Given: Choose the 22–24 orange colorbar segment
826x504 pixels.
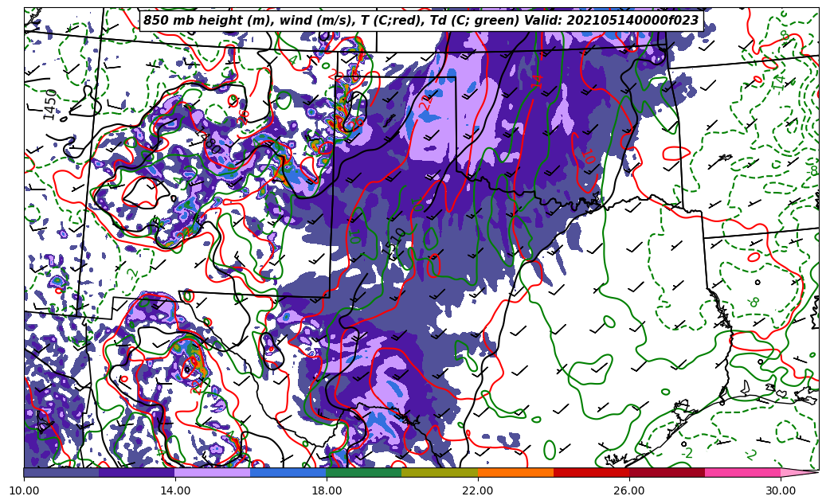Looking at the screenshot, I should coord(515,472).
